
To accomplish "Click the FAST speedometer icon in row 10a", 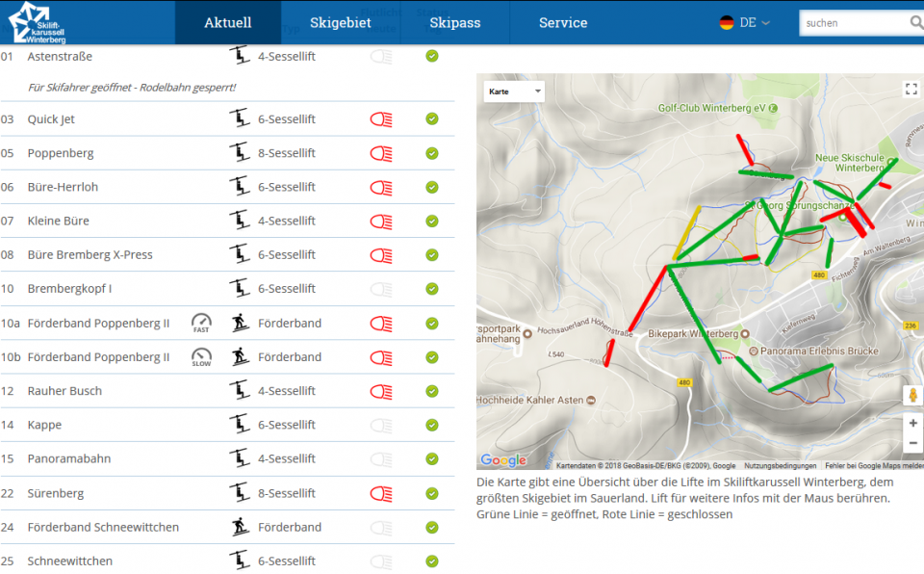I will click(x=201, y=323).
